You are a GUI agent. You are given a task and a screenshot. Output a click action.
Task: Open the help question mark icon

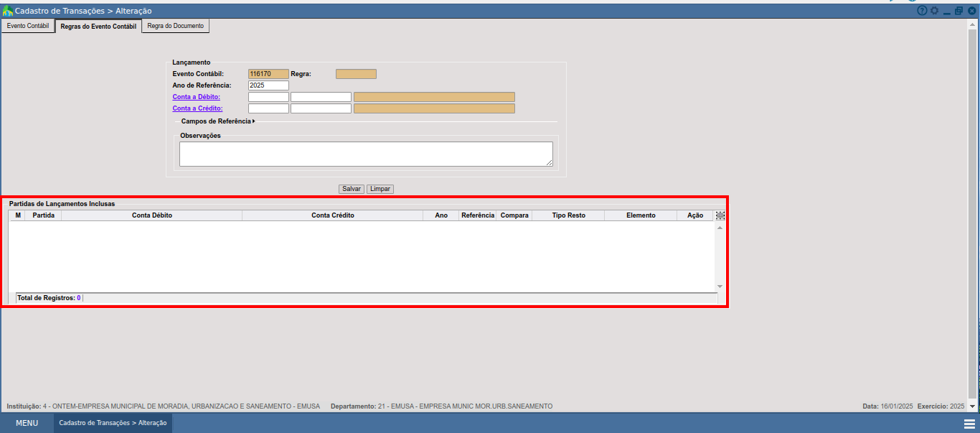tap(923, 11)
